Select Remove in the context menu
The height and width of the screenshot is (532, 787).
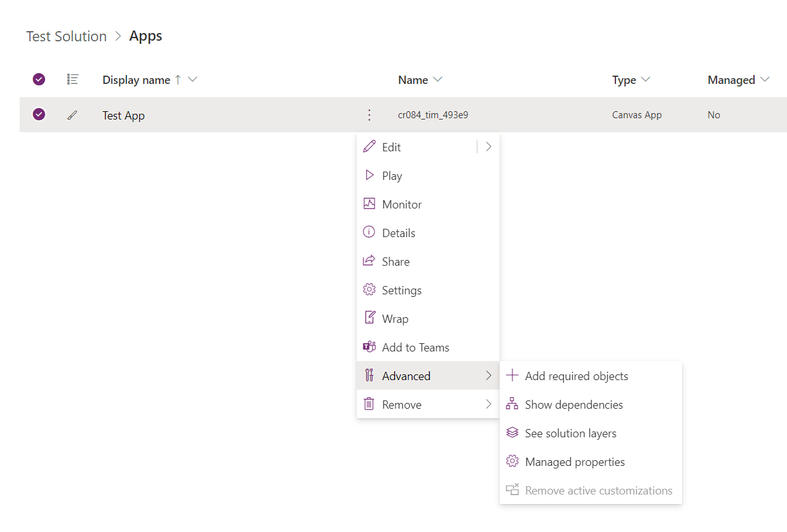[428, 404]
